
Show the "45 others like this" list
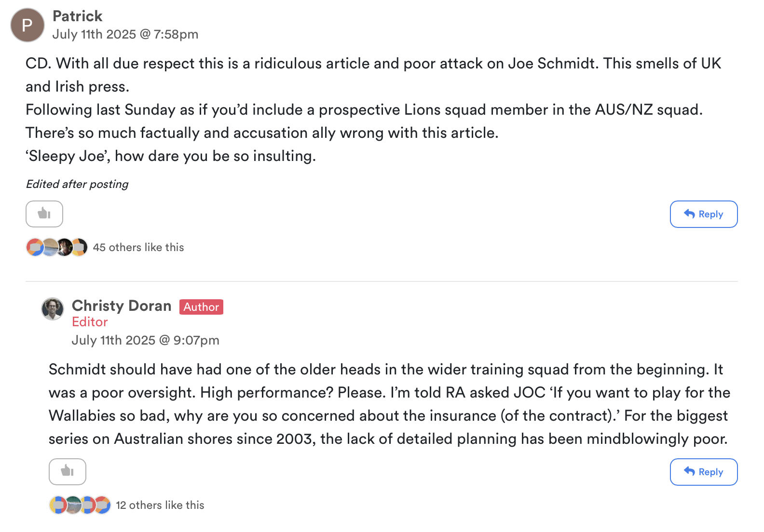click(138, 247)
